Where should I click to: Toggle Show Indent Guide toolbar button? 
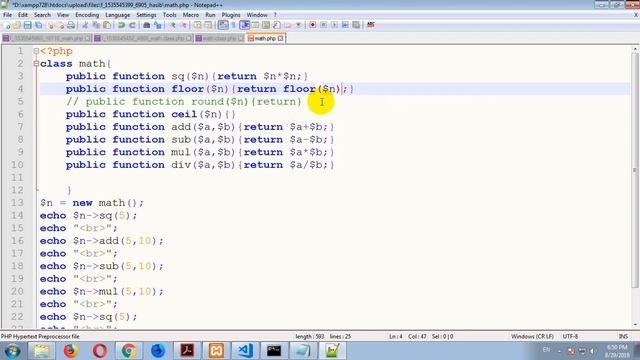pos(244,25)
